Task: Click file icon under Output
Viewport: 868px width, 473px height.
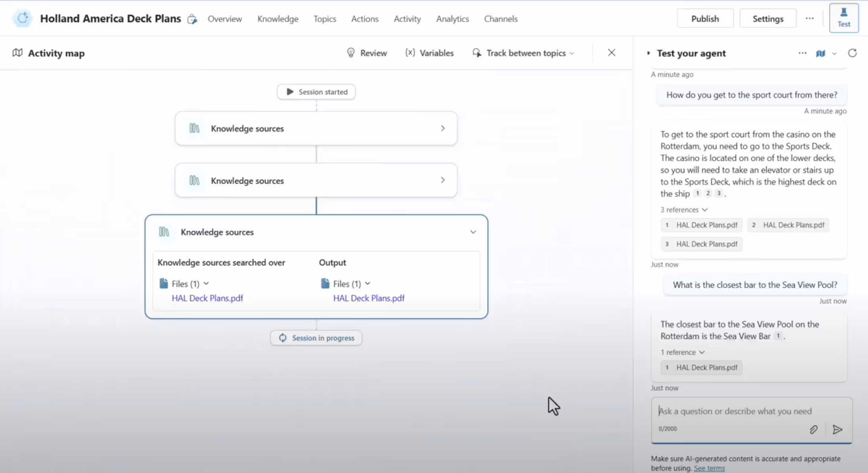Action: click(x=325, y=283)
